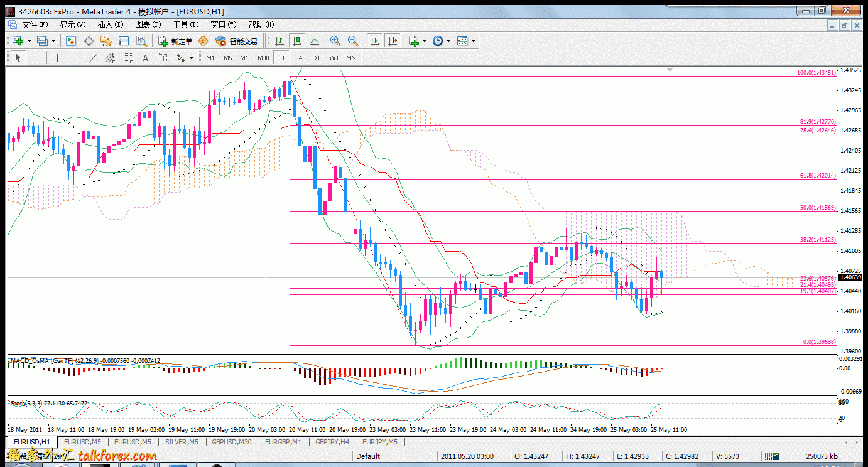
Task: Switch to the GBPUSD,M30 chart tab
Action: click(x=232, y=442)
